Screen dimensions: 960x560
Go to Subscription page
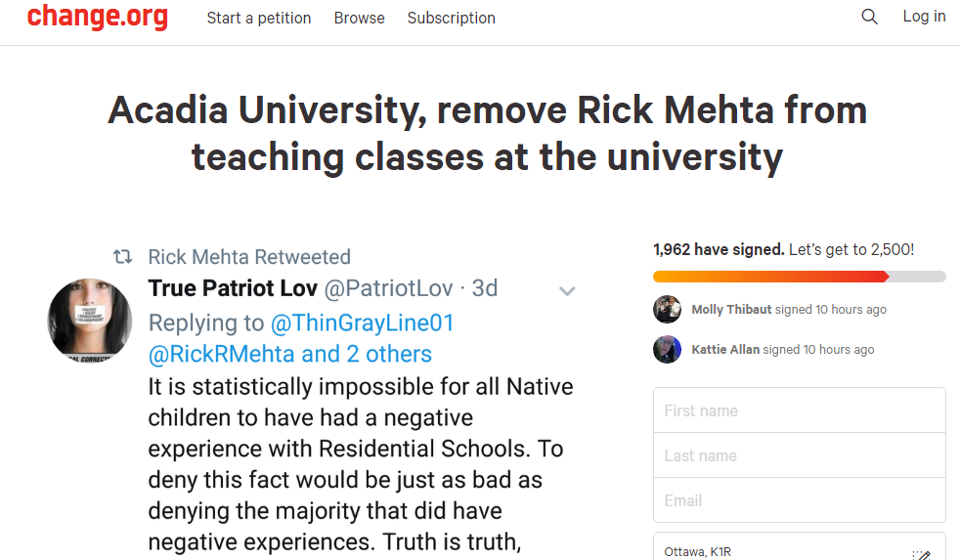[x=451, y=18]
